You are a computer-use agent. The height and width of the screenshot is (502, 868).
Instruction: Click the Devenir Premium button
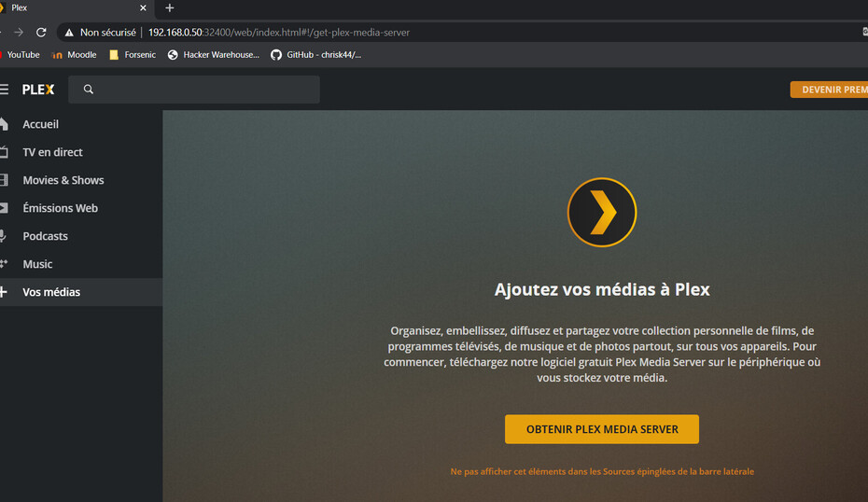click(x=829, y=90)
